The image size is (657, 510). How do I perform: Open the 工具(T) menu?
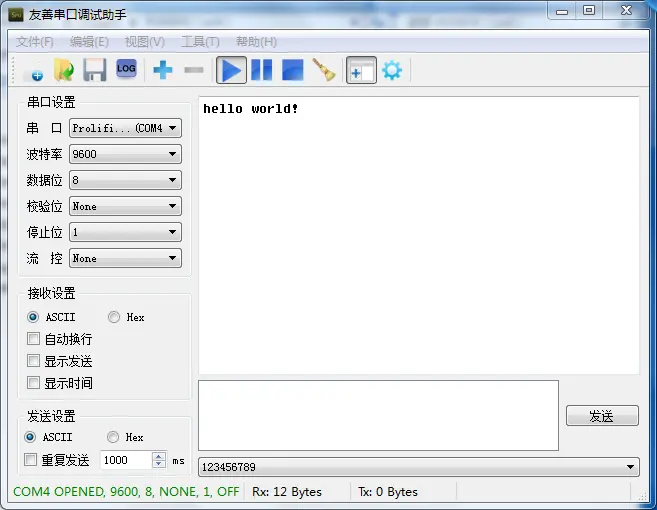(200, 42)
